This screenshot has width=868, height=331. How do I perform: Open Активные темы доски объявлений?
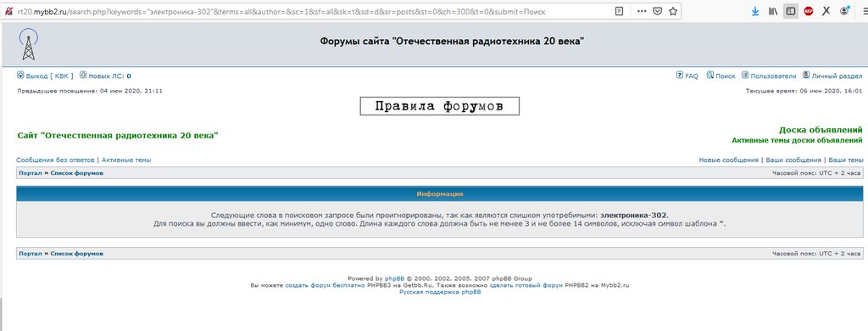[x=797, y=140]
